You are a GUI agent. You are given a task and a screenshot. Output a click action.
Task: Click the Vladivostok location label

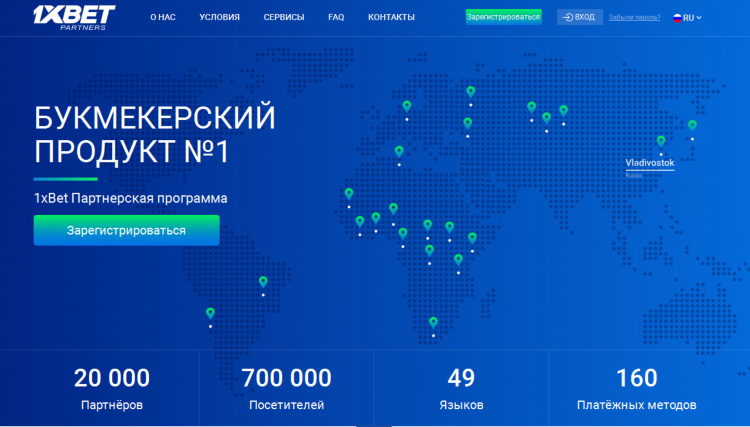tap(650, 163)
